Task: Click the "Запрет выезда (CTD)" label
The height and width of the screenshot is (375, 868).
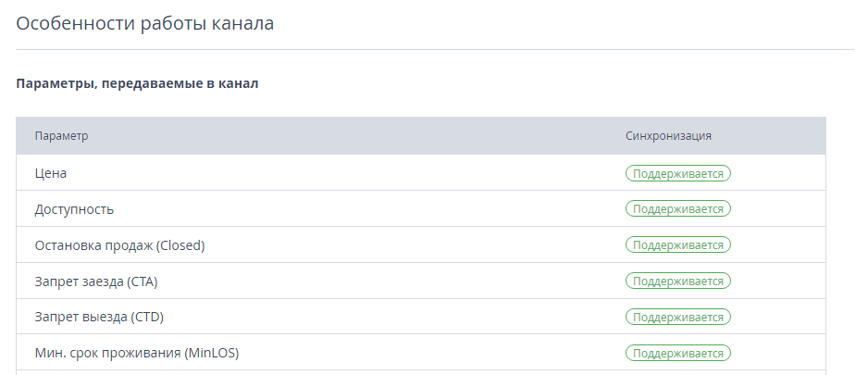Action: pos(99,317)
